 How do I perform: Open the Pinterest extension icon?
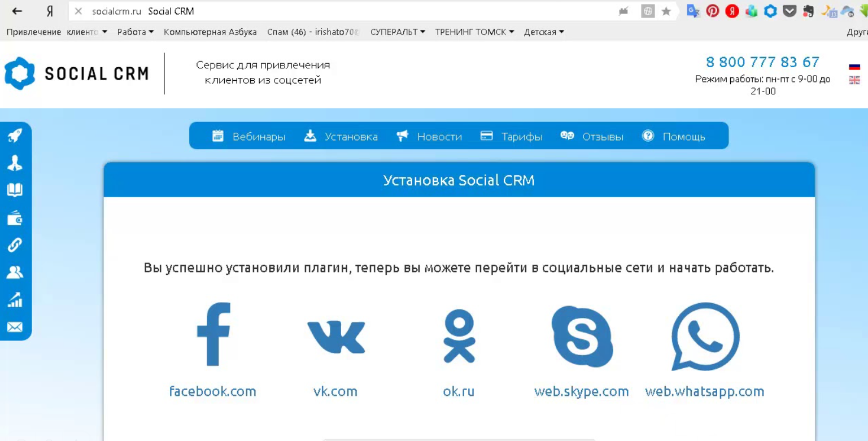[x=713, y=11]
